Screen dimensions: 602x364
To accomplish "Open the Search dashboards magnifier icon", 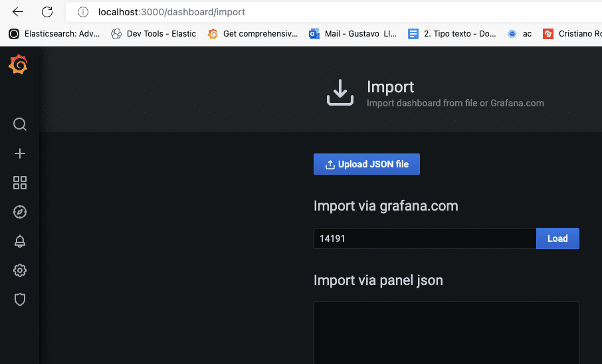I will 19,124.
